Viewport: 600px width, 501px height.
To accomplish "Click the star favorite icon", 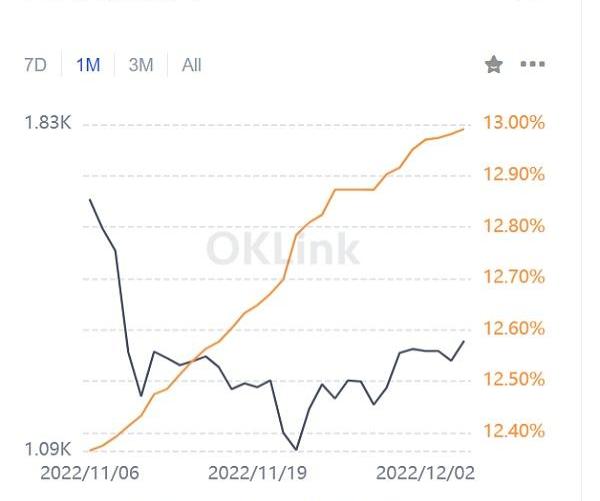I will click(494, 65).
